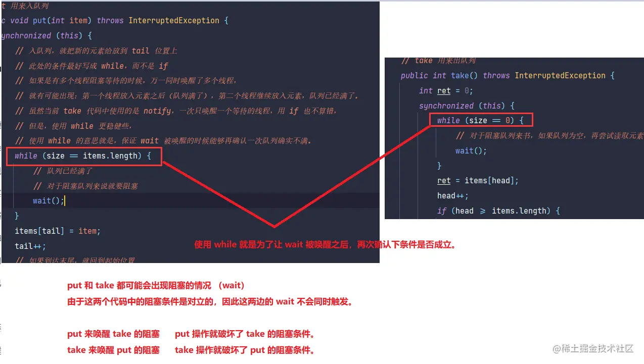The height and width of the screenshot is (364, 644).
Task: Click the red note starting with 使用 while
Action: pyautogui.click(x=325, y=245)
